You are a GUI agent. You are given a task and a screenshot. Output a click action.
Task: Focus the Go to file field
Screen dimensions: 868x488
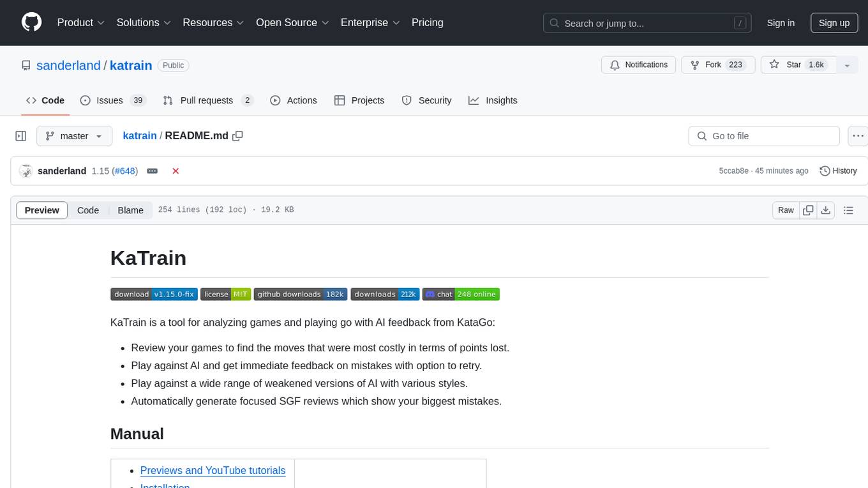coord(764,136)
